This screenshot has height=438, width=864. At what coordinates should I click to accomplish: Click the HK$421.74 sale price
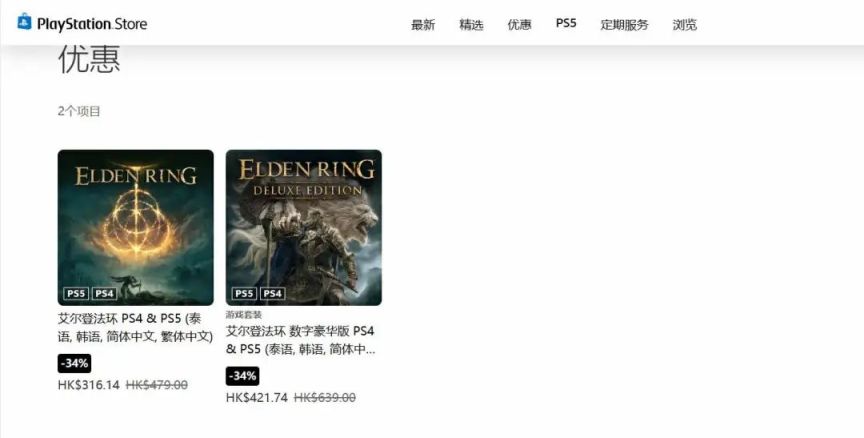257,398
